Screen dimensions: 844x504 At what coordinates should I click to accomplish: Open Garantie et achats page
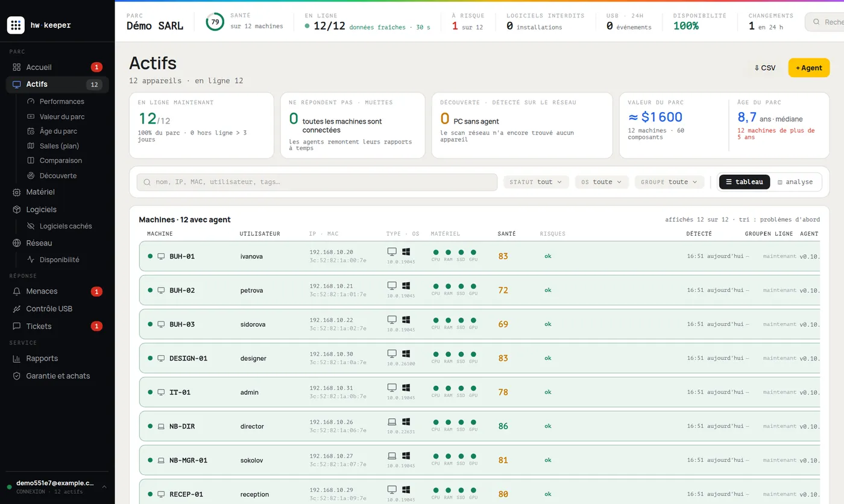tap(57, 376)
